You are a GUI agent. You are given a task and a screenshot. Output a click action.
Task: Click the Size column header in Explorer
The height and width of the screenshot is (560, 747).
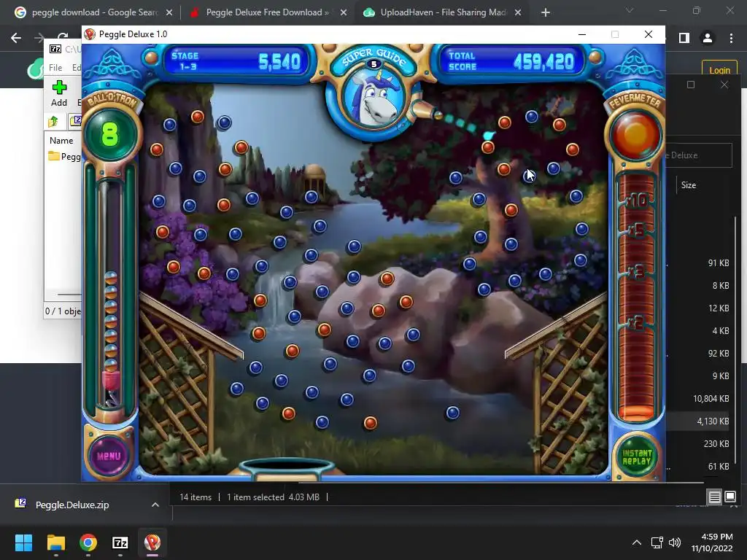pyautogui.click(x=689, y=185)
